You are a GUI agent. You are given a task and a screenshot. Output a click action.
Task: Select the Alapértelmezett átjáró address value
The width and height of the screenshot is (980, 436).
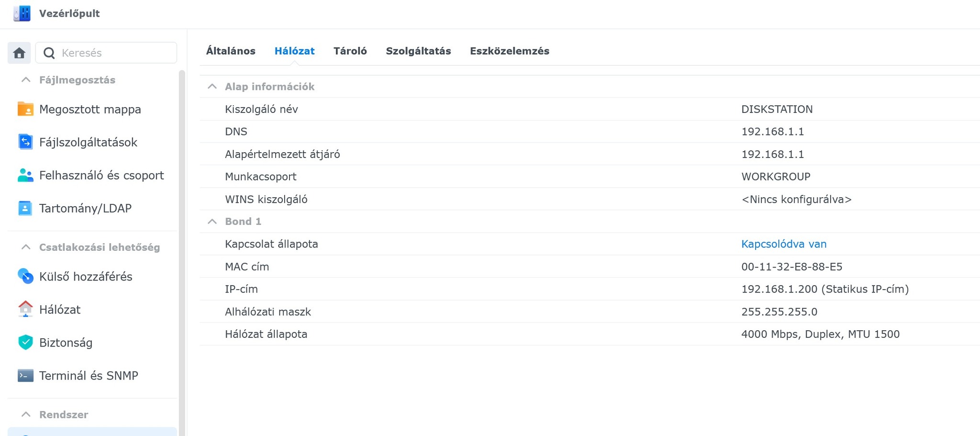point(773,154)
